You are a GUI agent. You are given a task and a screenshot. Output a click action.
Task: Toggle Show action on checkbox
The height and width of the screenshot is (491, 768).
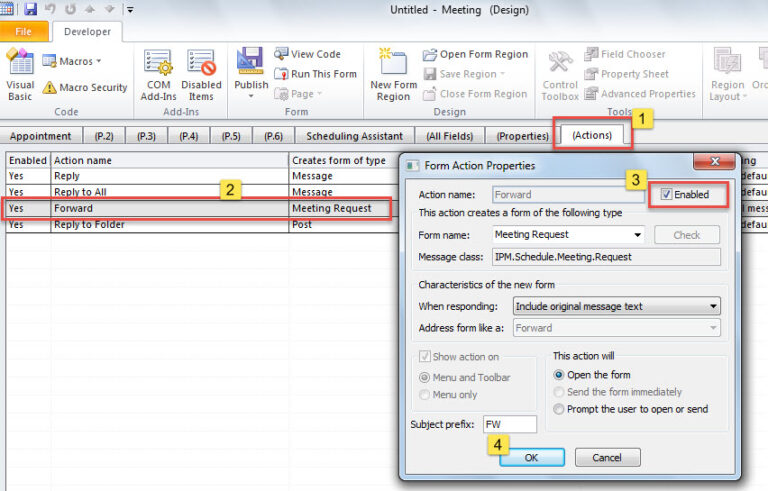(x=425, y=356)
